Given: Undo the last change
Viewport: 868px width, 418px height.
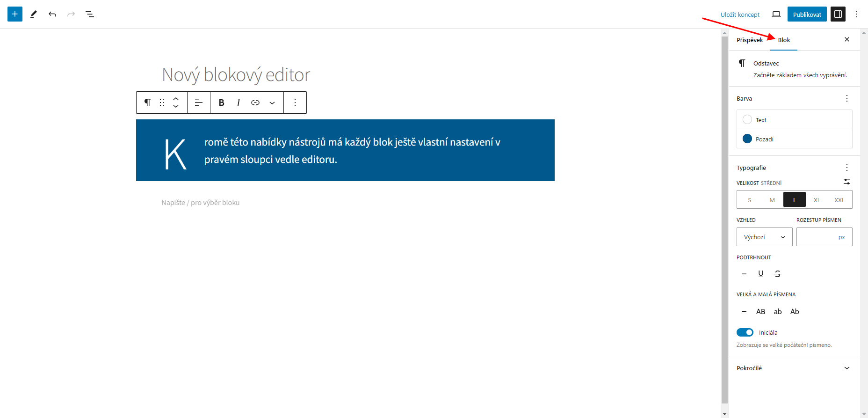Looking at the screenshot, I should 52,14.
